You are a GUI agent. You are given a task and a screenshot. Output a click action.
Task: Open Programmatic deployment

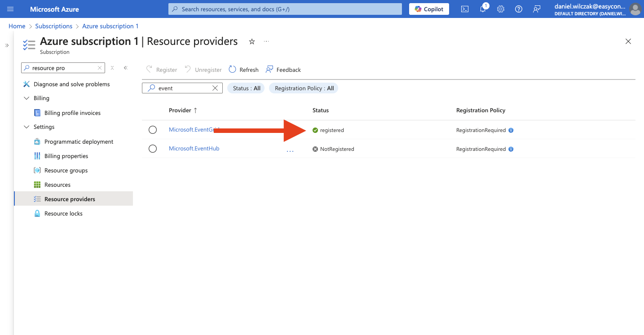pyautogui.click(x=79, y=141)
